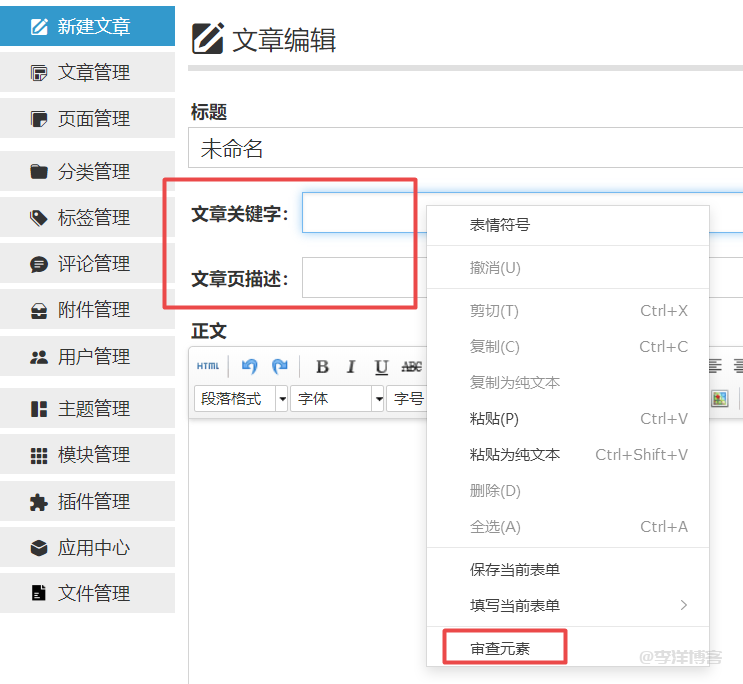Click the 评论管理 comment bubble icon
The image size is (743, 684).
39,264
